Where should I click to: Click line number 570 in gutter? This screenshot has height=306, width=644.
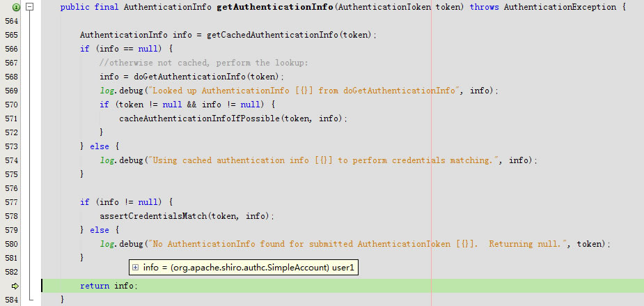(12, 105)
